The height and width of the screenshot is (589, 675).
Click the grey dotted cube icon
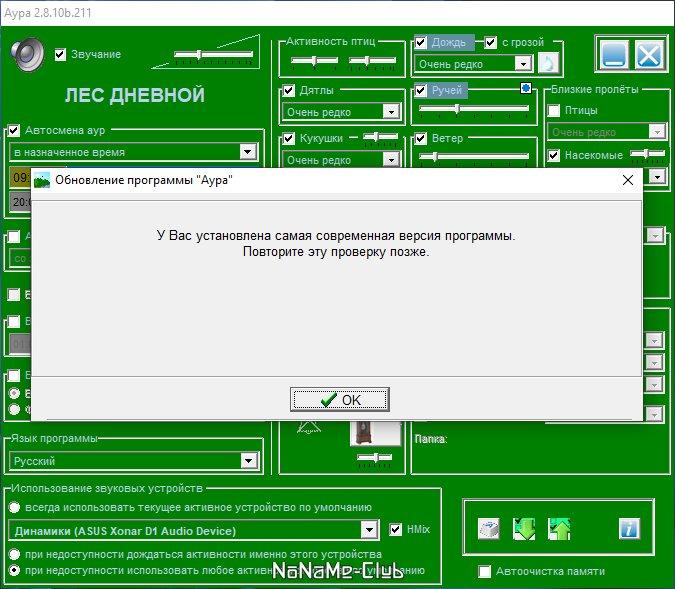(x=489, y=529)
